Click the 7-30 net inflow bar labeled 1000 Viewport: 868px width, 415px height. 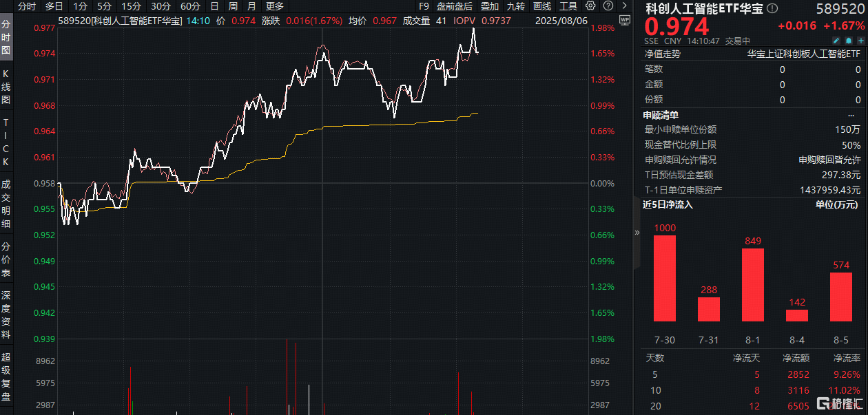pos(665,278)
